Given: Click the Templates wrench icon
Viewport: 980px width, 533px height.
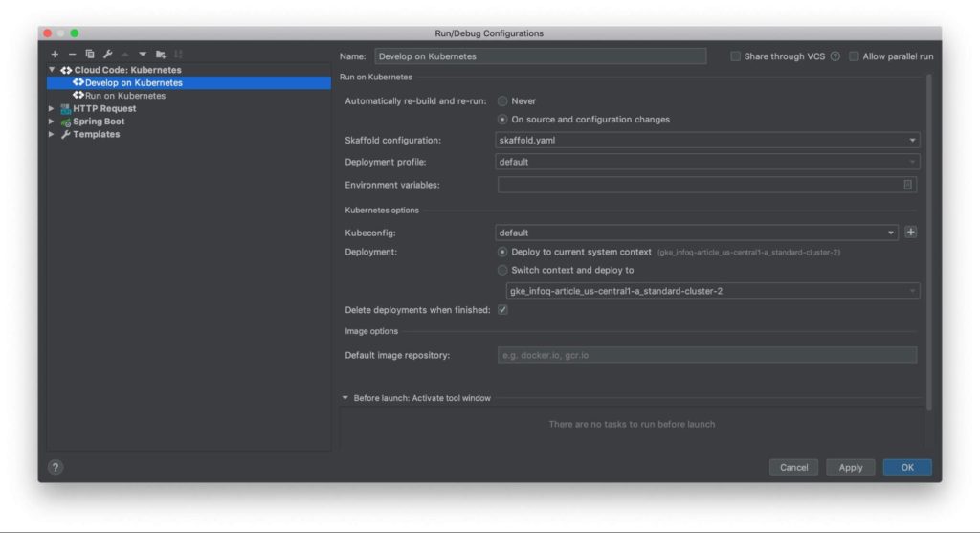Looking at the screenshot, I should click(66, 134).
